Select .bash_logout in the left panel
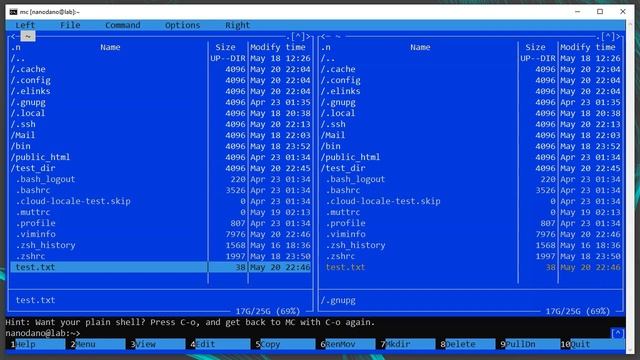Image resolution: width=640 pixels, height=360 pixels. coord(160,179)
